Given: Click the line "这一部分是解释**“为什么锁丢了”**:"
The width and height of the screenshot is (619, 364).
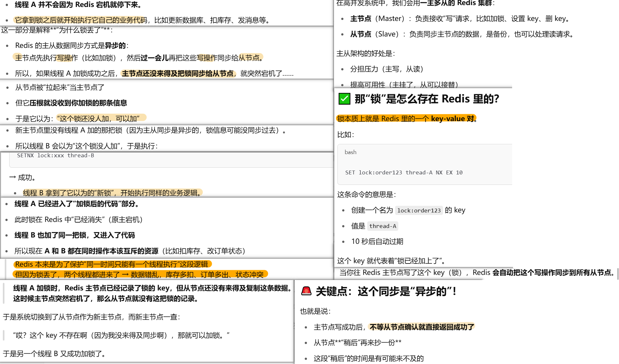Looking at the screenshot, I should [x=57, y=30].
